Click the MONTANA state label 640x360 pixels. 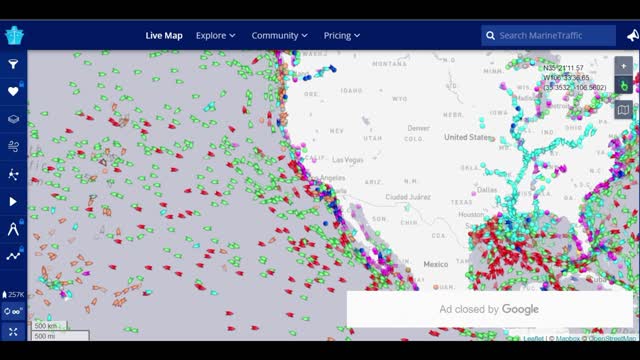click(x=389, y=64)
